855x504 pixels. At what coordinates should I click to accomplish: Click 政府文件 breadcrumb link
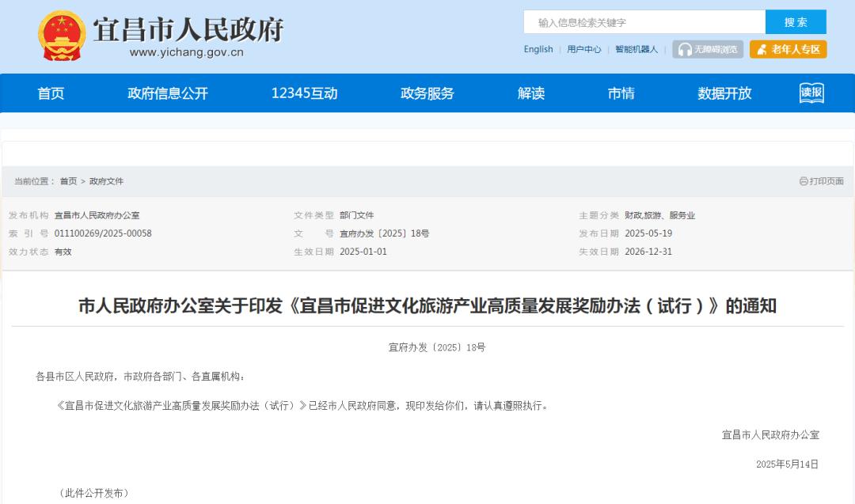coord(106,181)
